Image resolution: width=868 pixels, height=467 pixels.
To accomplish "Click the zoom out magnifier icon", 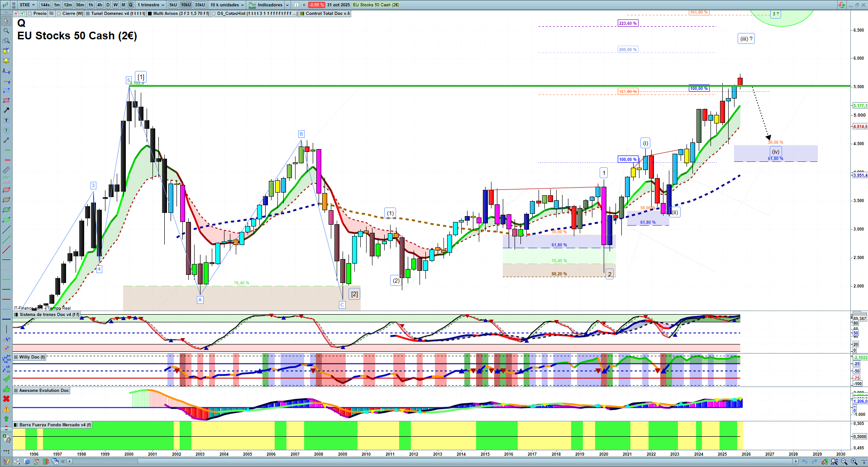I will [x=844, y=462].
